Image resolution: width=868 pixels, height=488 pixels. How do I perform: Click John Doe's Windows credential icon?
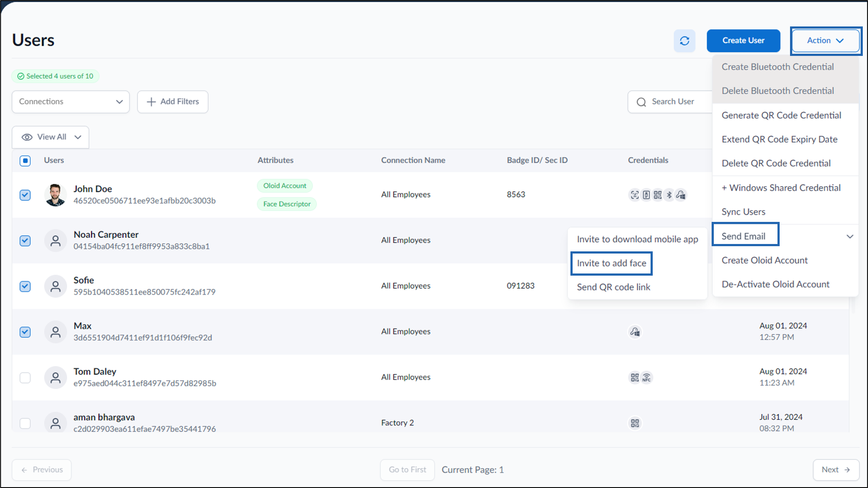tap(681, 195)
